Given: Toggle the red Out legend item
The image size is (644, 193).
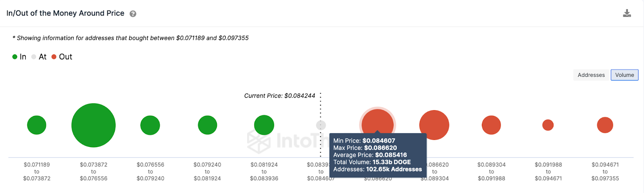Looking at the screenshot, I should click(62, 57).
